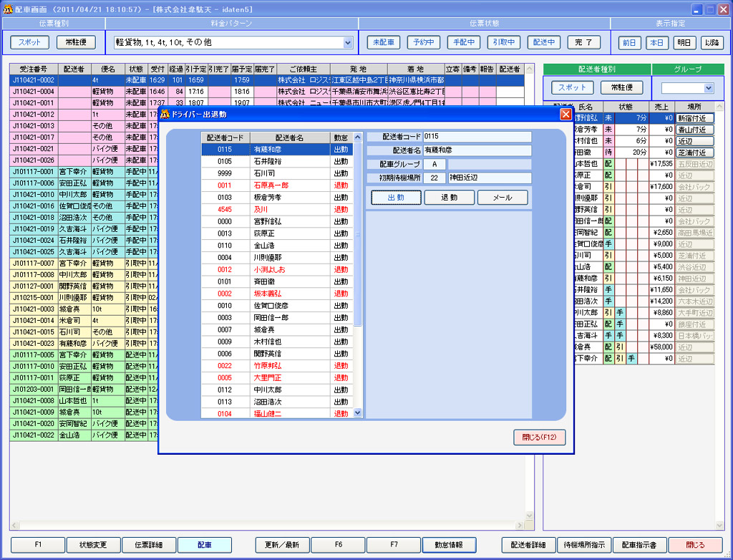Click 青山付近 location button in driver panel
Image resolution: width=733 pixels, height=560 pixels.
695,130
